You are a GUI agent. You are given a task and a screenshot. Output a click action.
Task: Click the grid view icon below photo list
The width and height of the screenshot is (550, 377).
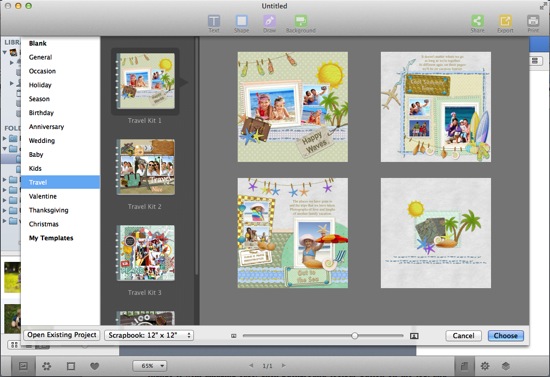click(x=14, y=345)
